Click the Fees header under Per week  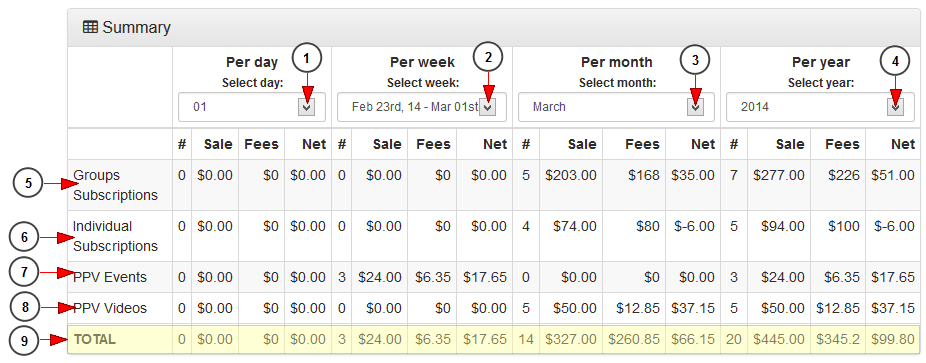click(433, 144)
